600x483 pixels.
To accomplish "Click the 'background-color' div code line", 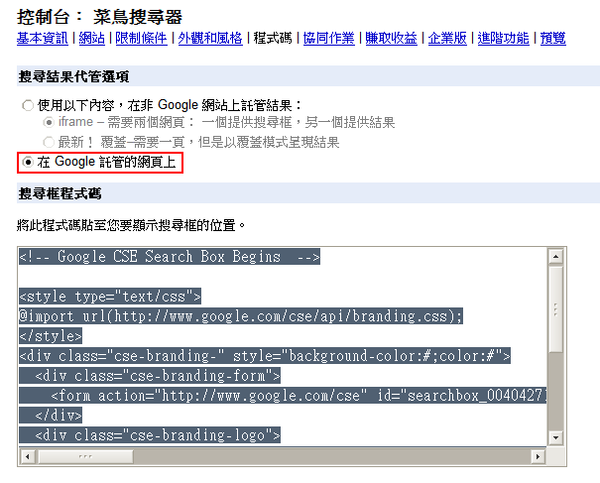I will point(265,356).
